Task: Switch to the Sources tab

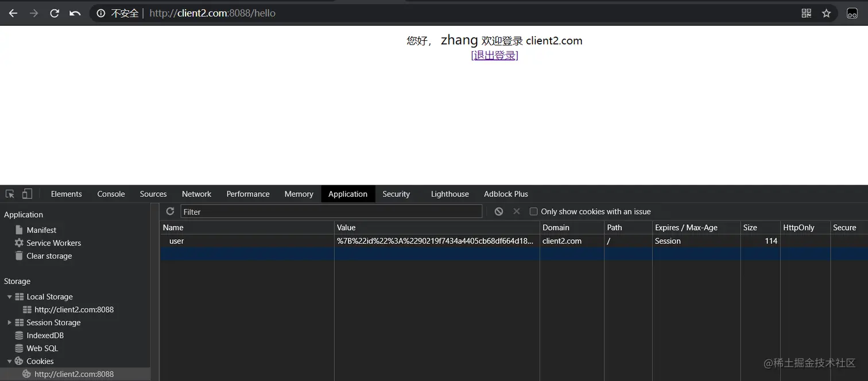Action: click(x=153, y=194)
